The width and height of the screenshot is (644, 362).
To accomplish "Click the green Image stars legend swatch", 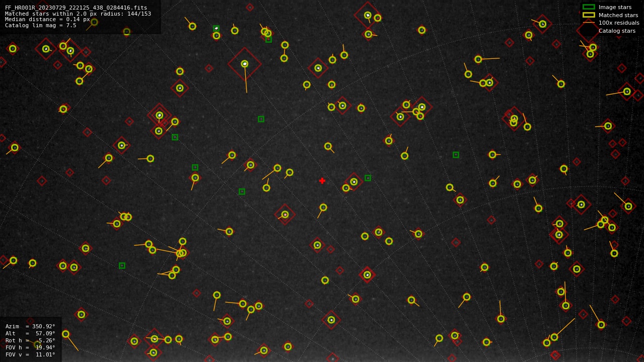I will coord(589,7).
